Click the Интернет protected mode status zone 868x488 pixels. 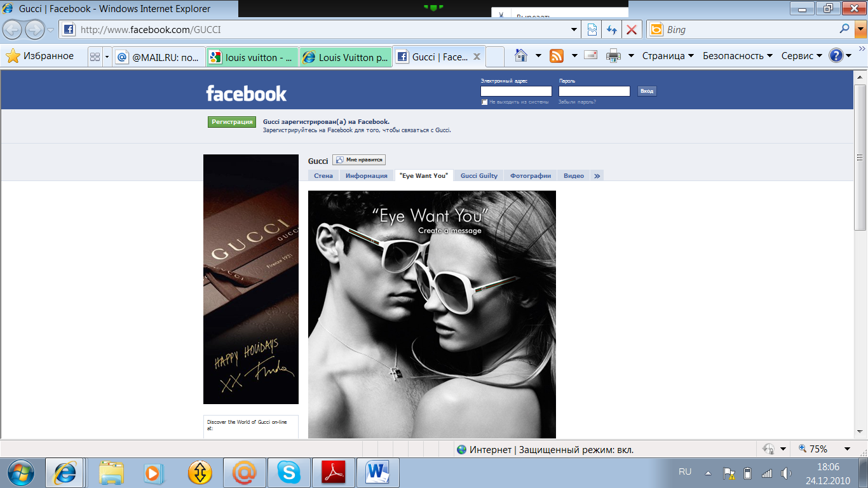click(545, 449)
